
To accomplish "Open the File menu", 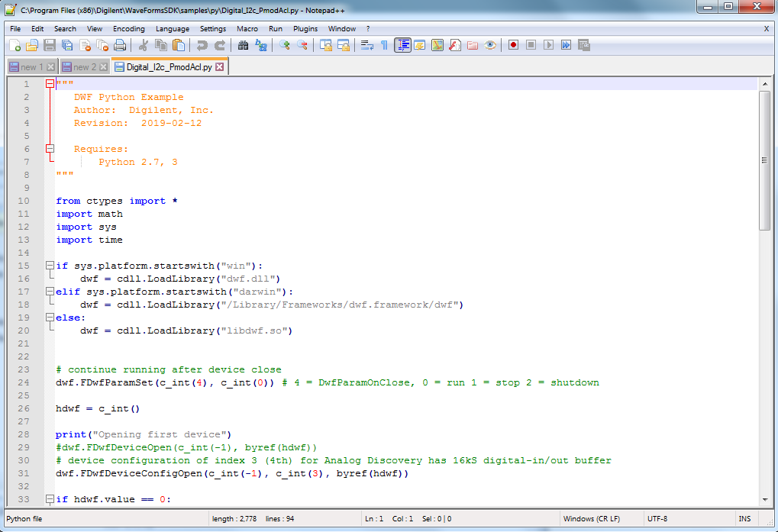I will [15, 29].
